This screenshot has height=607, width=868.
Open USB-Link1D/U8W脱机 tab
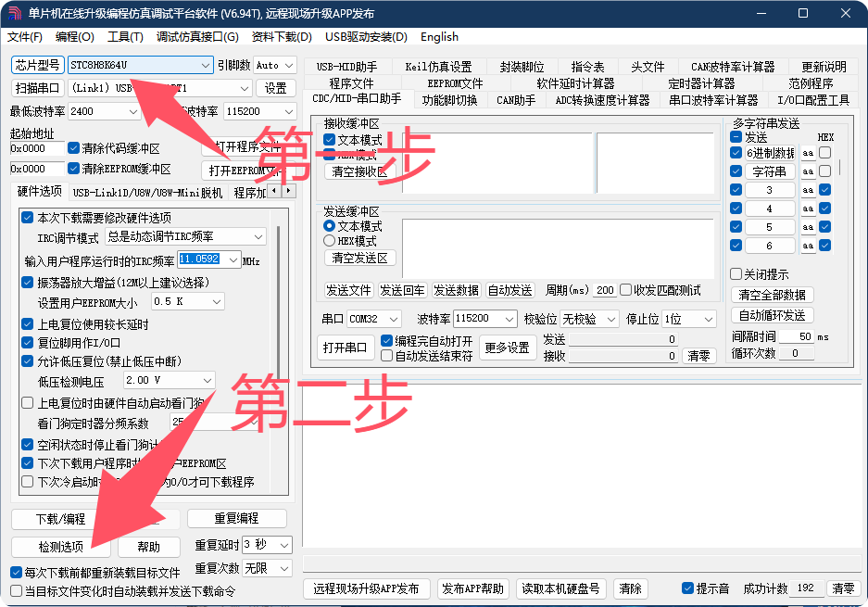click(x=147, y=193)
